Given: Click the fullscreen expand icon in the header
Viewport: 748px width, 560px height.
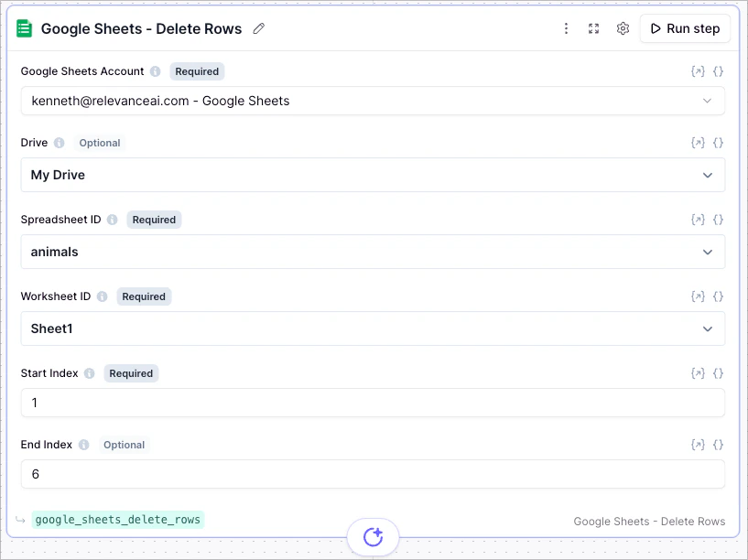Looking at the screenshot, I should click(x=593, y=28).
